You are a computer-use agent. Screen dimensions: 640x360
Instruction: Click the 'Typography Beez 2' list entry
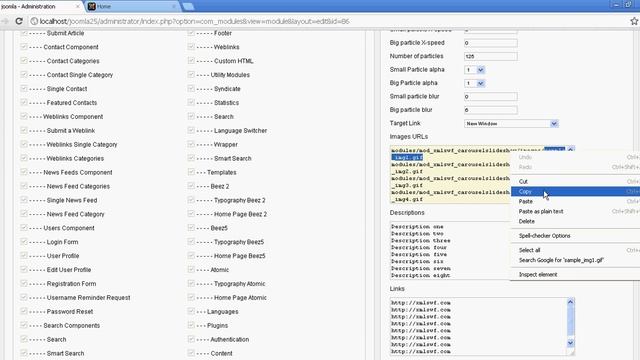tap(240, 200)
